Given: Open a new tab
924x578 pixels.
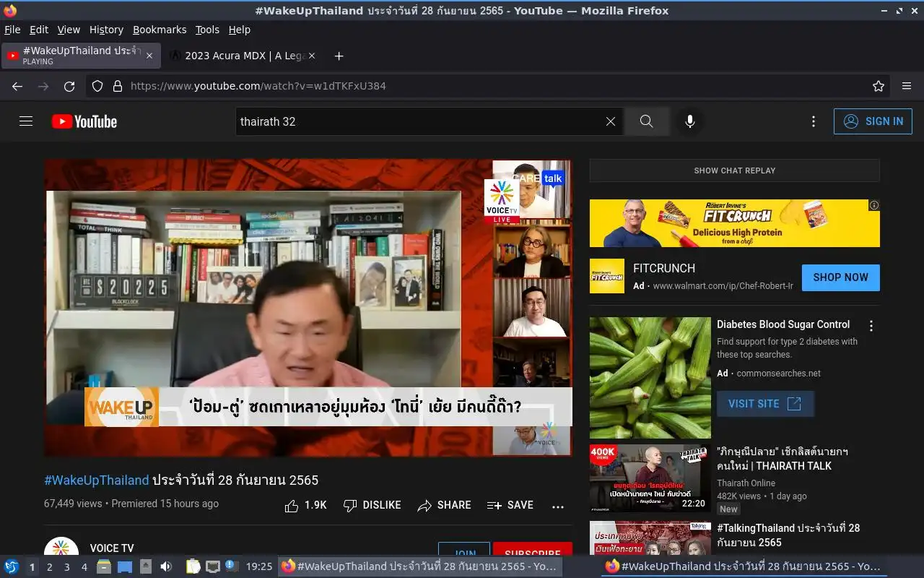Looking at the screenshot, I should point(339,56).
